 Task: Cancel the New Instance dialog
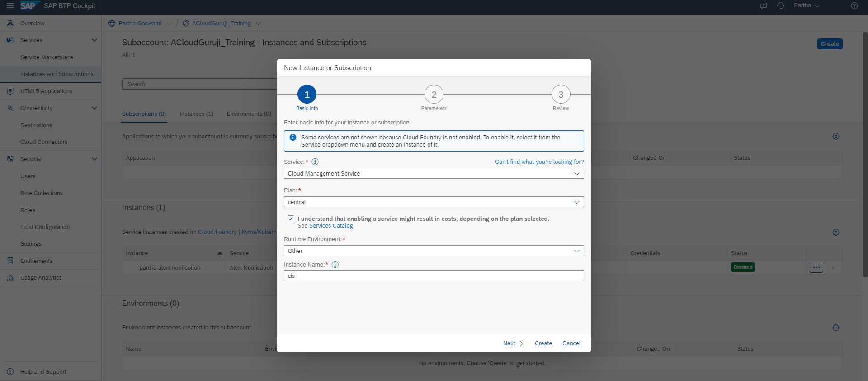coord(571,343)
